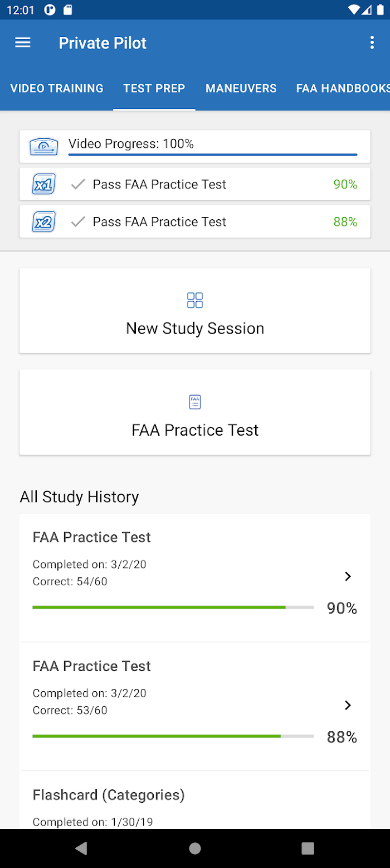
Task: Tap the Android home circle button
Action: pos(195,848)
